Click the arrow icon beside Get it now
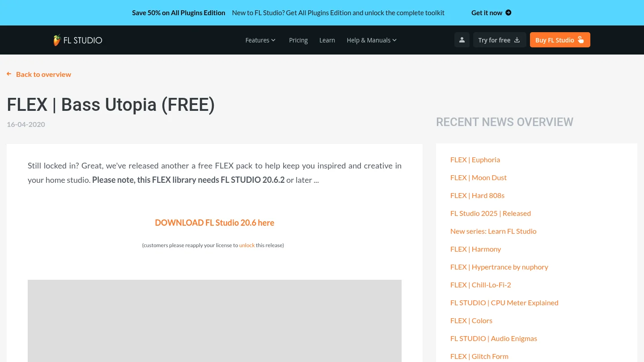This screenshot has height=362, width=644. click(x=508, y=13)
